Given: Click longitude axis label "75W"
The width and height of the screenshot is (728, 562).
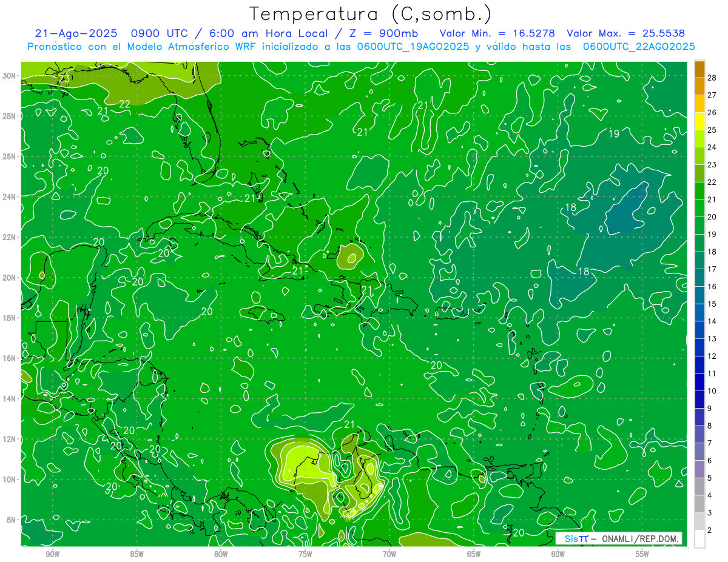Looking at the screenshot, I should coord(305,554).
